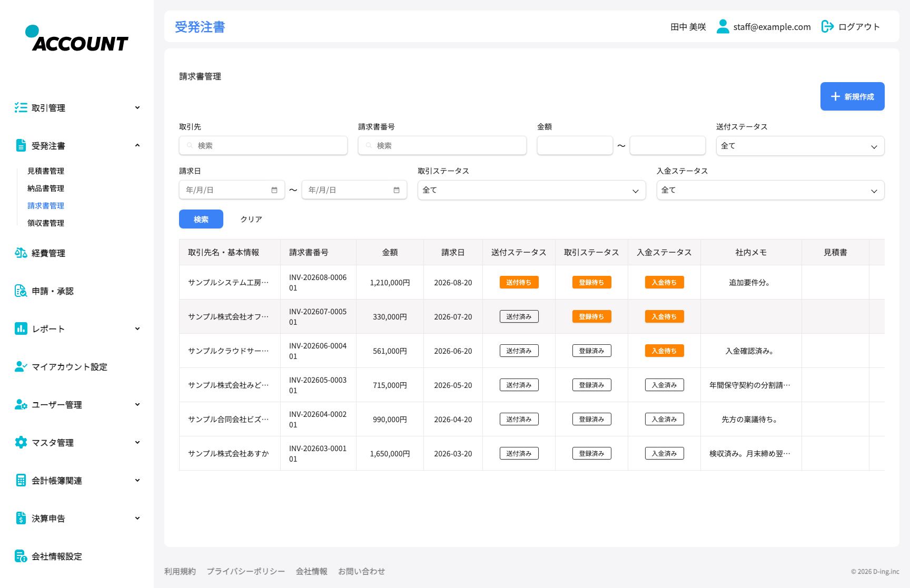Click the ユーザー管理 user gear icon

click(x=21, y=405)
